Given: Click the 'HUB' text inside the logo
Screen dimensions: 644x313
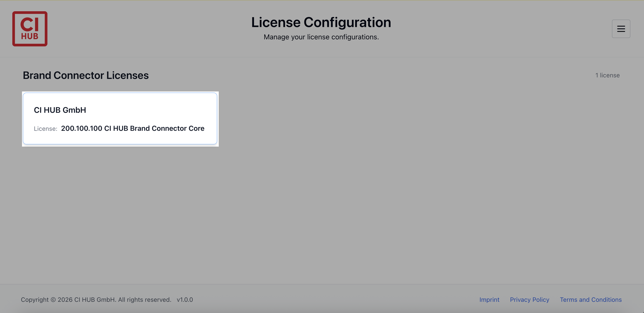Looking at the screenshot, I should [x=29, y=37].
